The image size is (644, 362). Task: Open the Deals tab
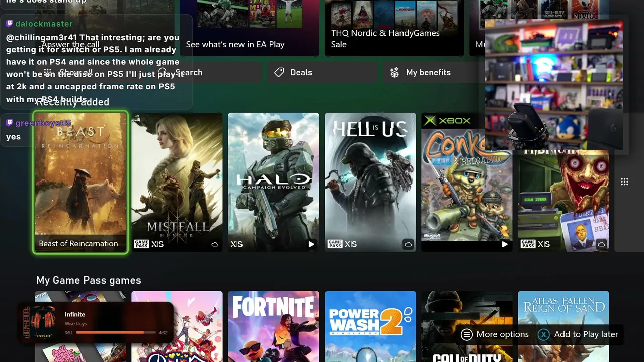[x=322, y=72]
